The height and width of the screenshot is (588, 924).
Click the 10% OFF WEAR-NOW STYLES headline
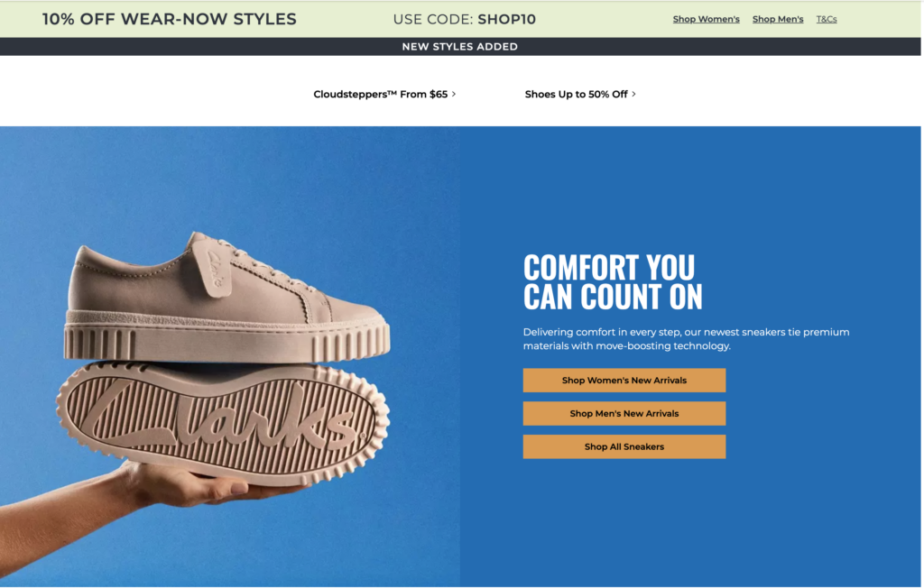click(x=169, y=20)
